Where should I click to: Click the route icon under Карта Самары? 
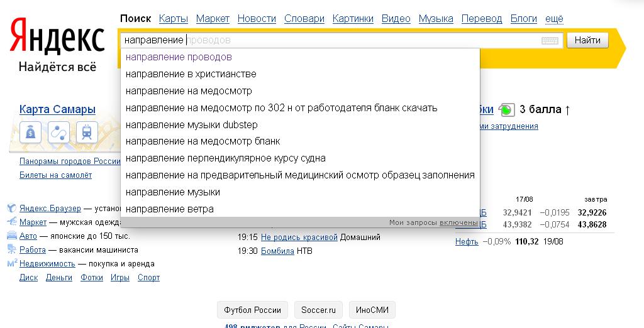coord(58,133)
